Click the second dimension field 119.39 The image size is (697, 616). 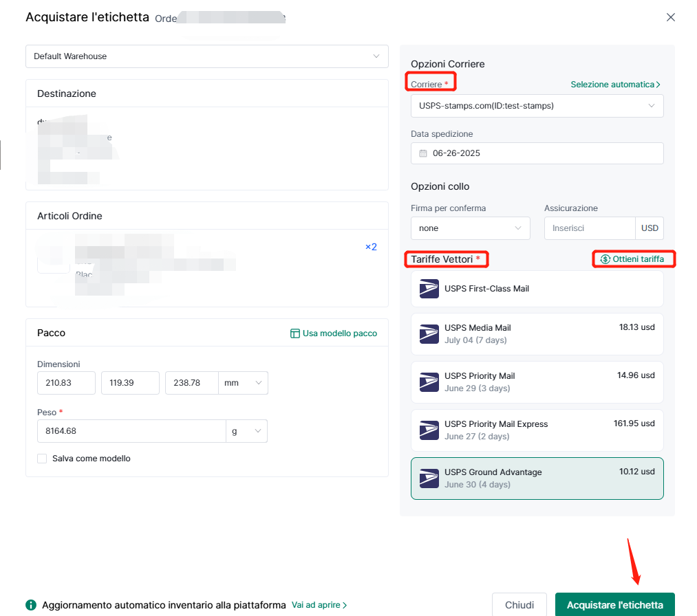coord(130,383)
